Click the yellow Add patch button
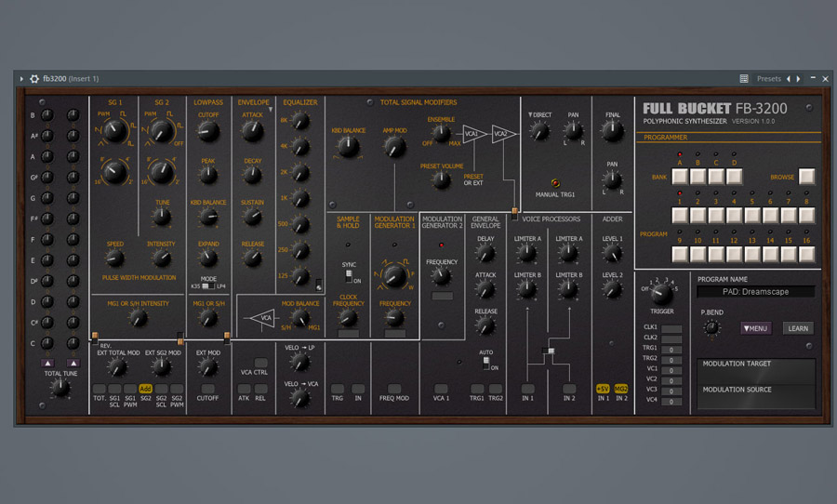The image size is (837, 504). pos(145,389)
